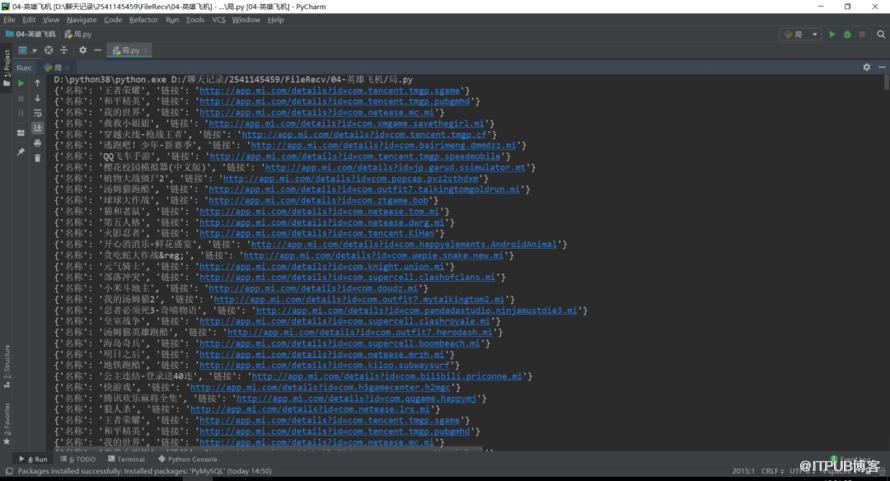Click the Collapse All icon in the Project toolbar
Viewport: 890px width, 481px height.
tap(64, 51)
